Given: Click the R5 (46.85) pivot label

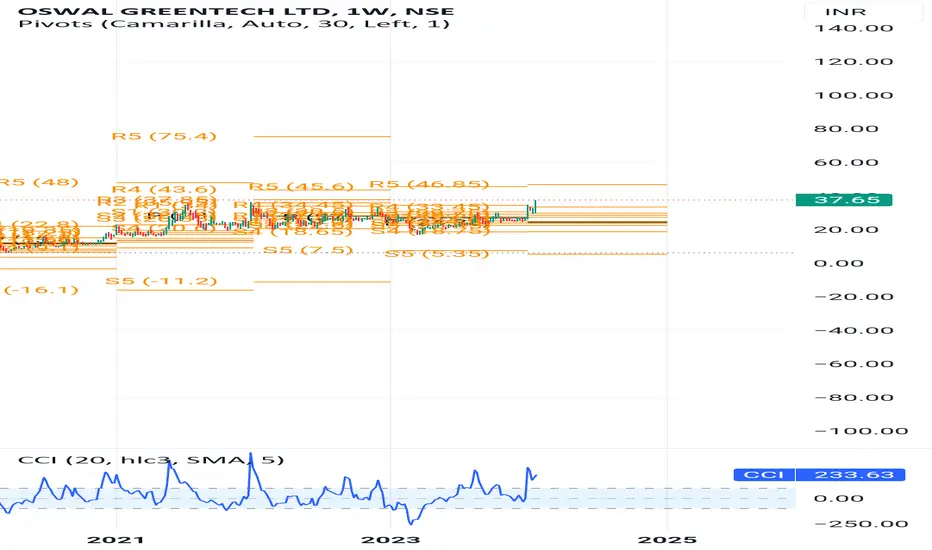Looking at the screenshot, I should [430, 184].
